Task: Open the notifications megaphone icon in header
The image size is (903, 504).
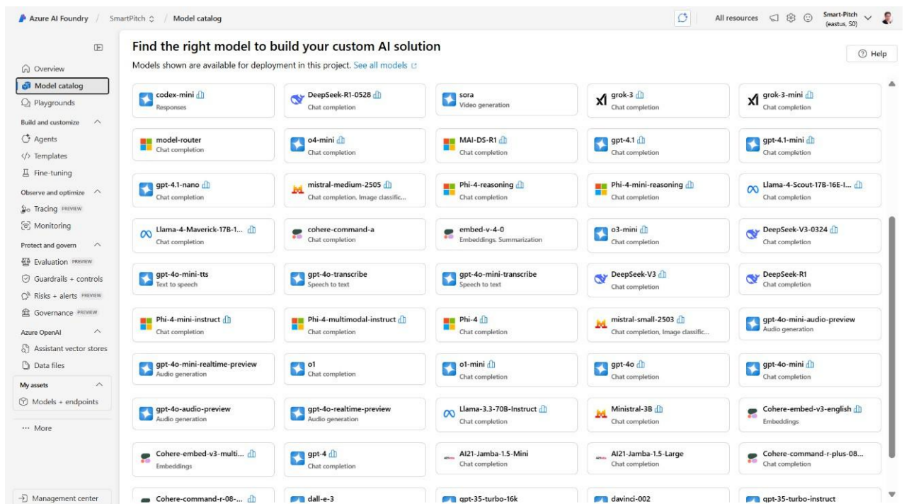Action: click(774, 18)
